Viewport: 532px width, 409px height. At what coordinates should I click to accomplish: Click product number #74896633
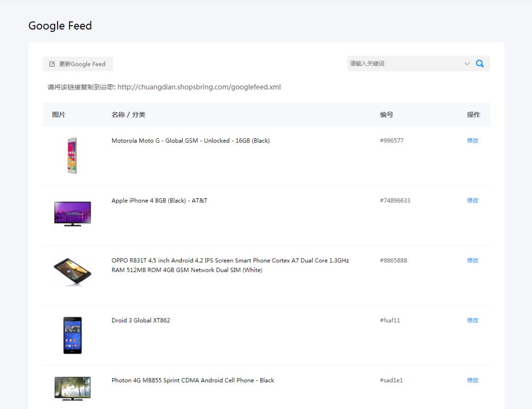point(395,201)
